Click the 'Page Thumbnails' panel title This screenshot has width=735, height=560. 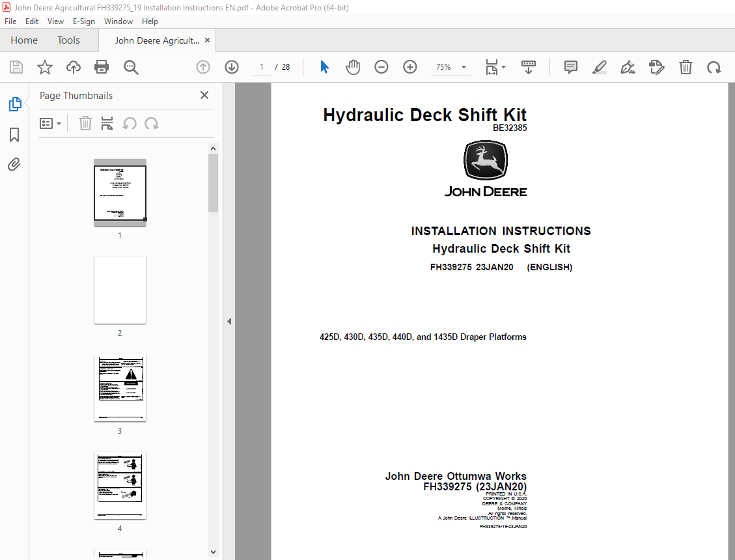pyautogui.click(x=76, y=96)
